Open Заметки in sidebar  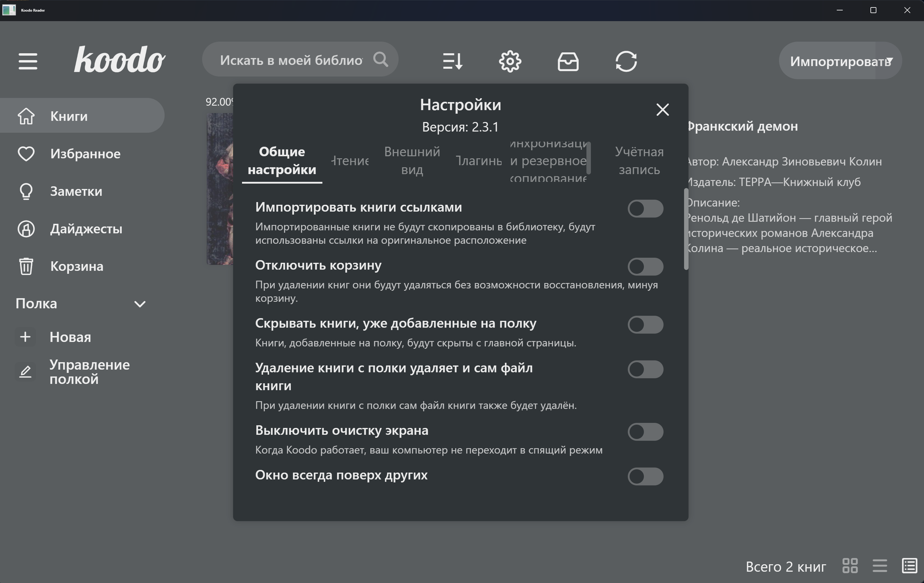[82, 191]
